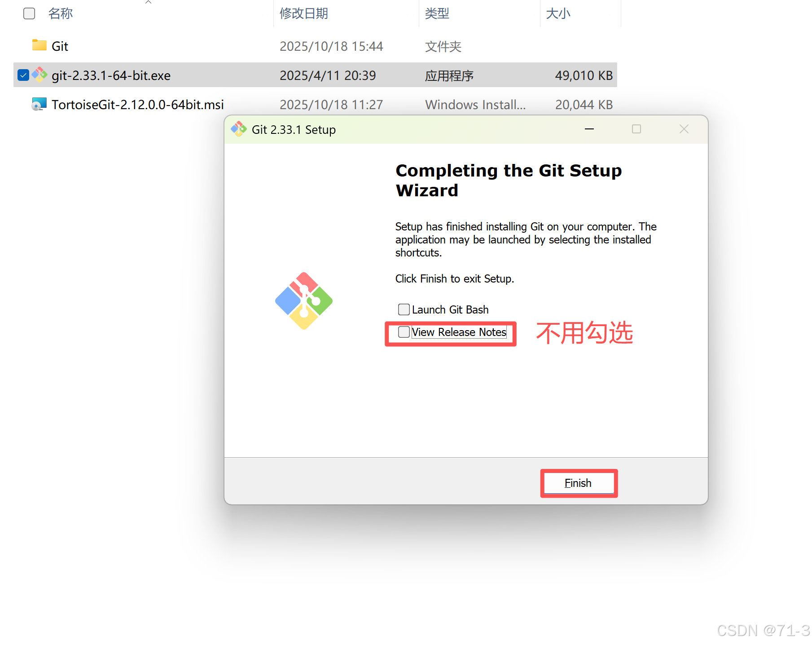Click Finish to exit Setup
The height and width of the screenshot is (645, 812).
click(579, 483)
